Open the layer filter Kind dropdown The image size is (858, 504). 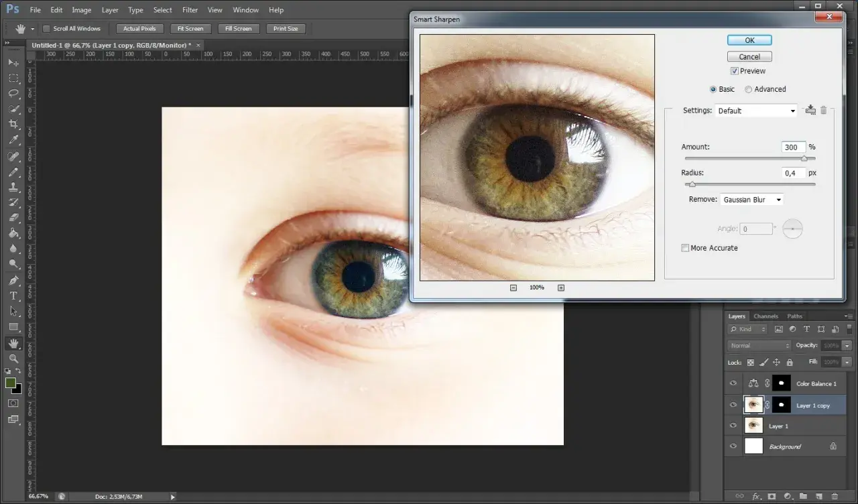click(747, 329)
